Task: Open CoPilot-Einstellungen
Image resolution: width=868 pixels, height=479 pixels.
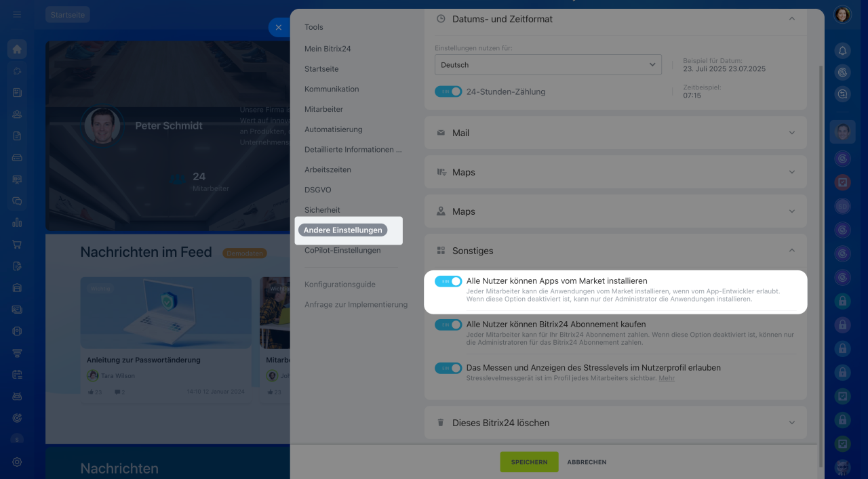Action: pos(342,251)
